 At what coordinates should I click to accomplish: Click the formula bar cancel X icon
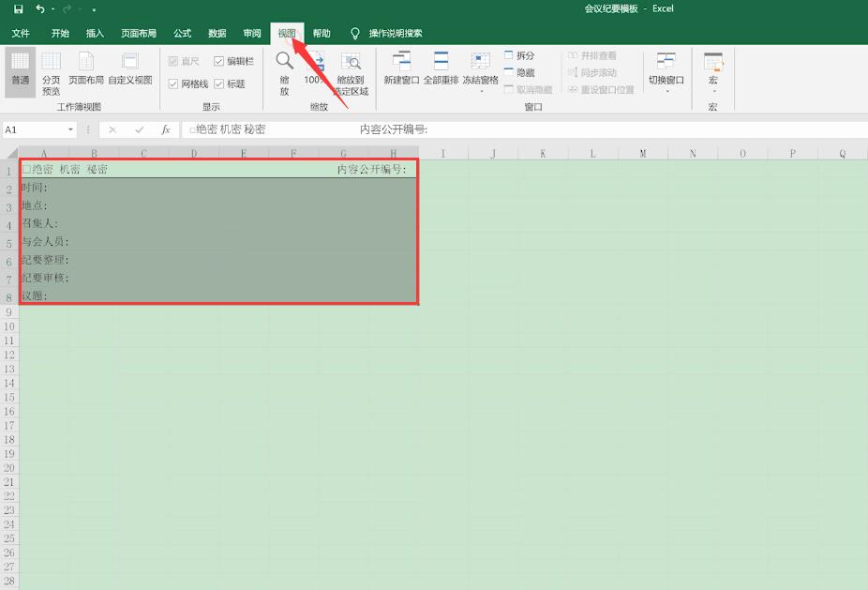[x=112, y=129]
